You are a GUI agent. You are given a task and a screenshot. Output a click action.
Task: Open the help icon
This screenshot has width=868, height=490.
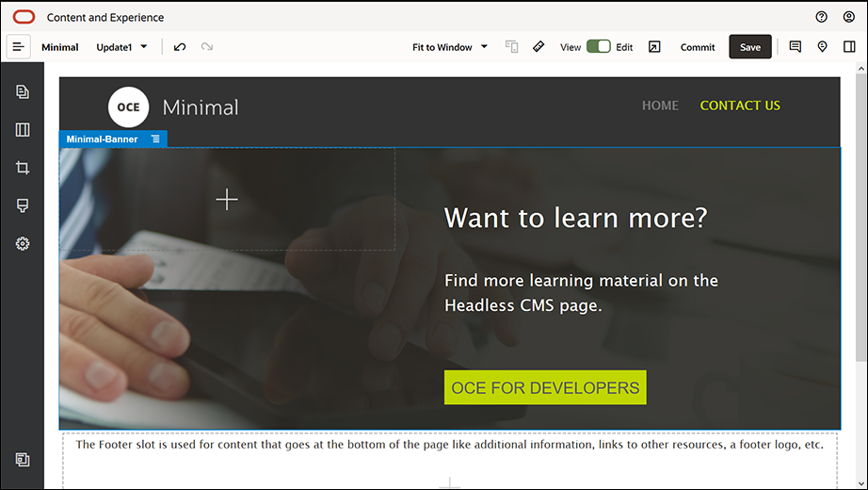click(x=822, y=17)
